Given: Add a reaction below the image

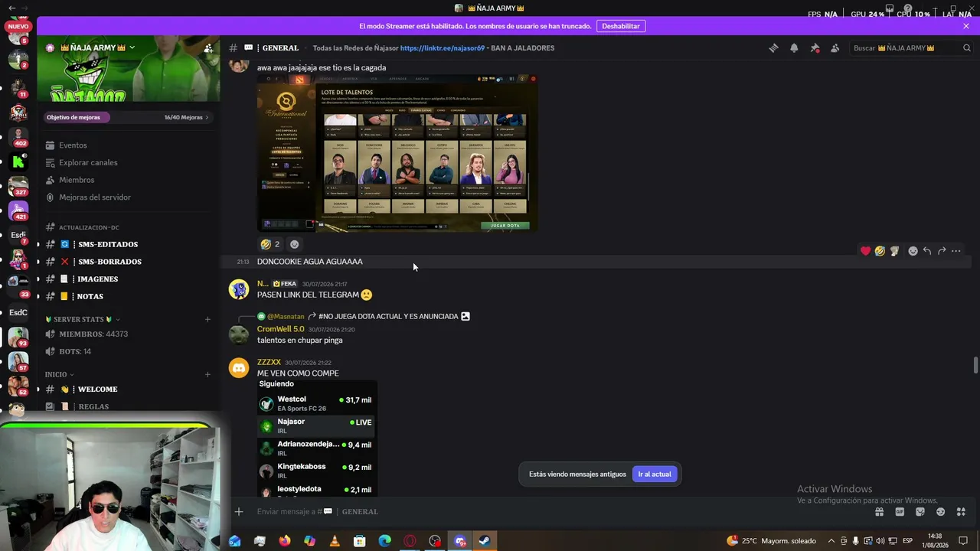Looking at the screenshot, I should point(295,244).
